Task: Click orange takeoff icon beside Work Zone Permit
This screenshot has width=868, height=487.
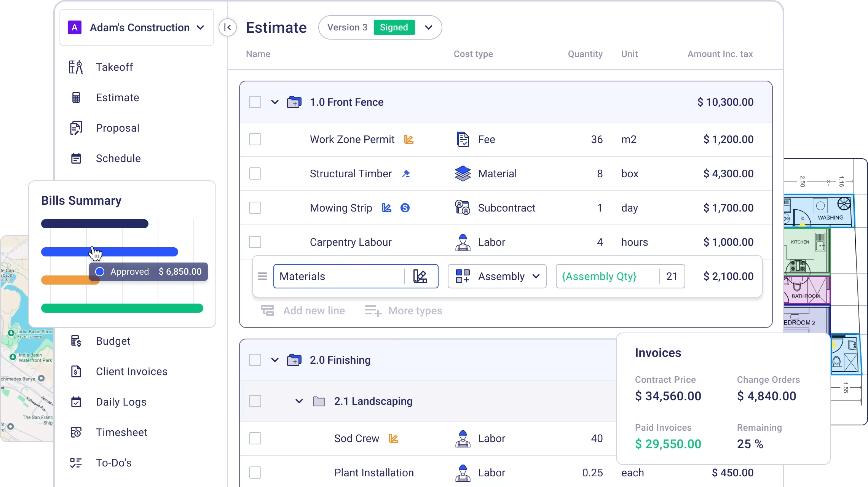Action: point(408,140)
